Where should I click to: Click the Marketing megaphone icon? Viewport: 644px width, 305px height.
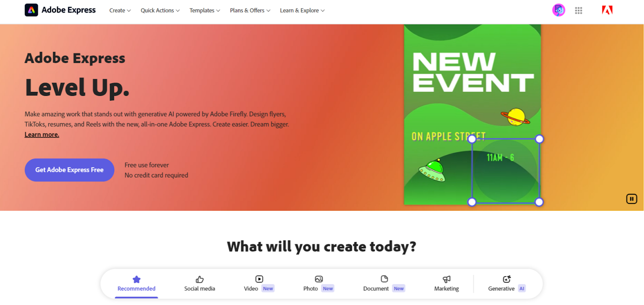446,279
